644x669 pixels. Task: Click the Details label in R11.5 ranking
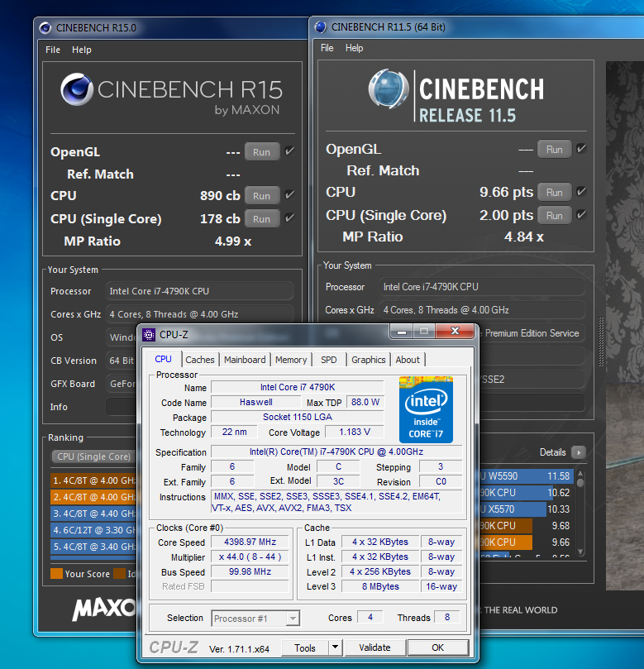click(553, 452)
